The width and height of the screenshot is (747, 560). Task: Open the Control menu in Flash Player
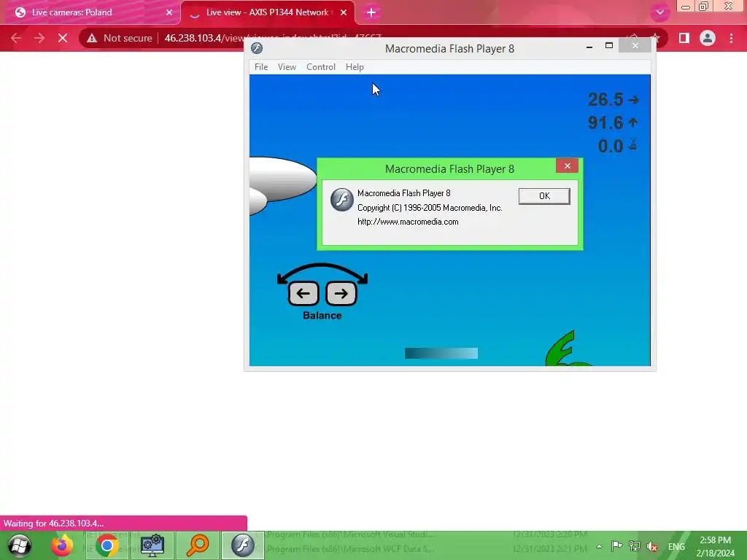(321, 67)
